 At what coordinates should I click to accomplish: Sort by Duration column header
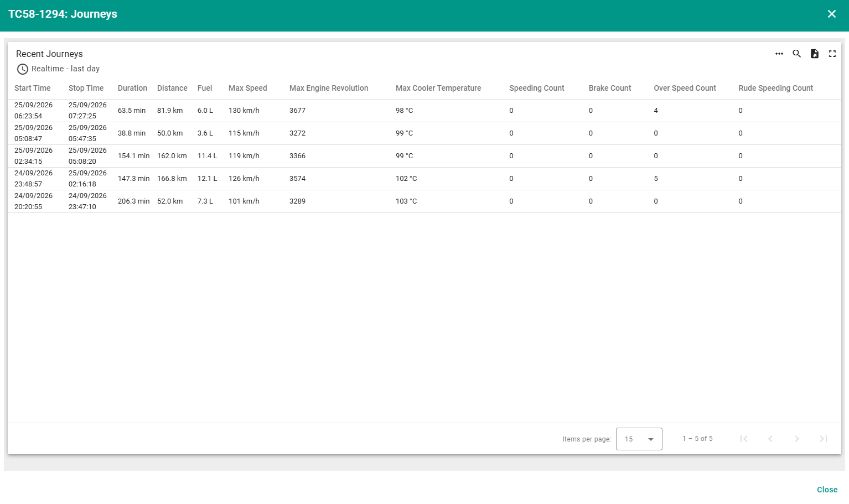[132, 88]
